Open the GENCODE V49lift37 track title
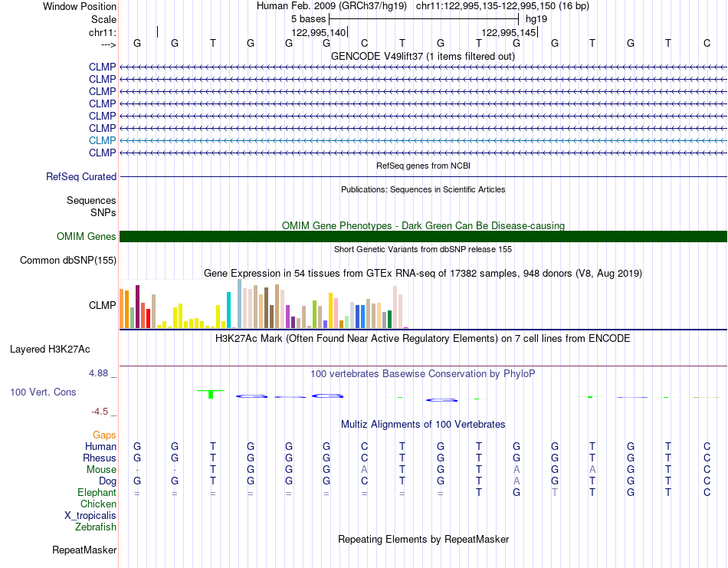 click(422, 56)
